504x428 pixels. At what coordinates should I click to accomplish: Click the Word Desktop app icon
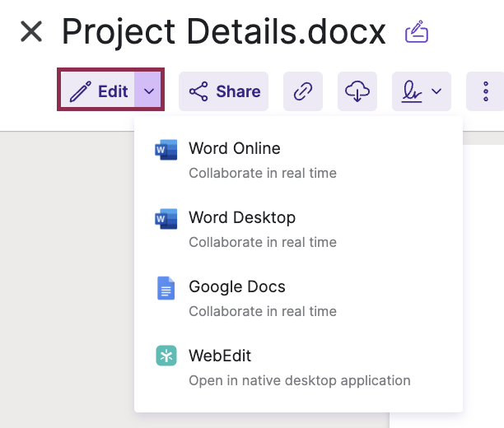[x=166, y=218]
